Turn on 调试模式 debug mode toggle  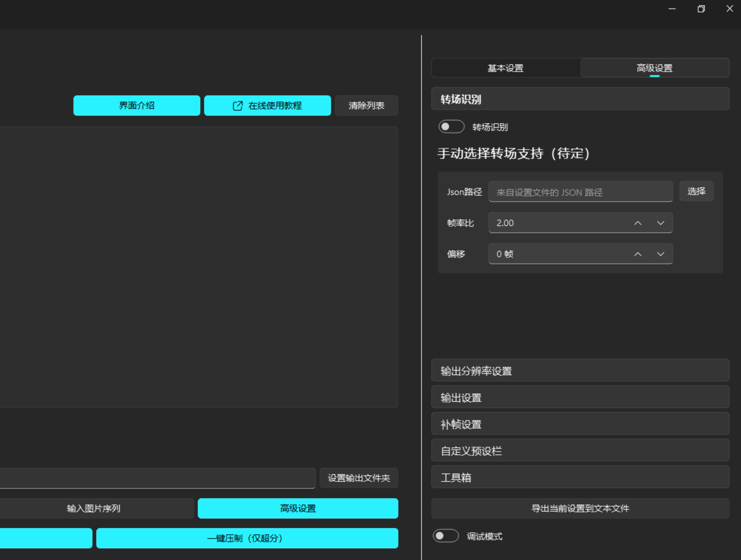tap(446, 536)
